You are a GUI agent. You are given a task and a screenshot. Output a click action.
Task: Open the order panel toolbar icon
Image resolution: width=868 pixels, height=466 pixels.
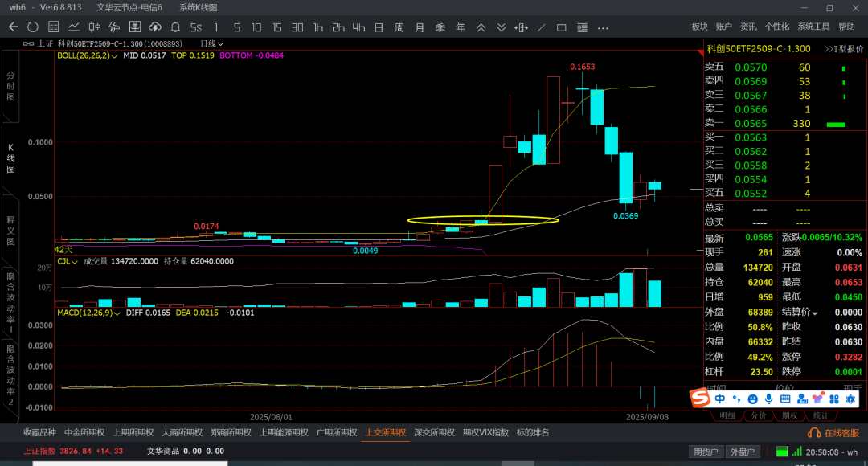pos(134,27)
